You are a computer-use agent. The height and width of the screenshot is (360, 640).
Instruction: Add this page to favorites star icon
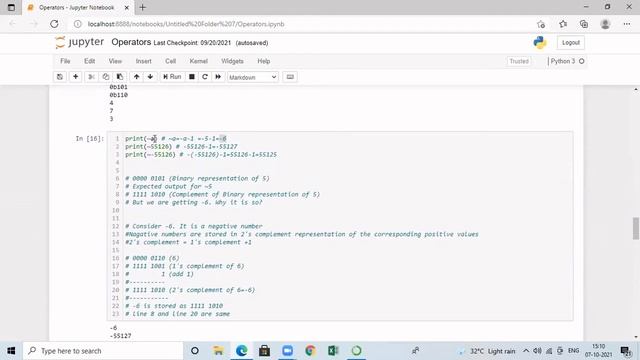[x=541, y=24]
